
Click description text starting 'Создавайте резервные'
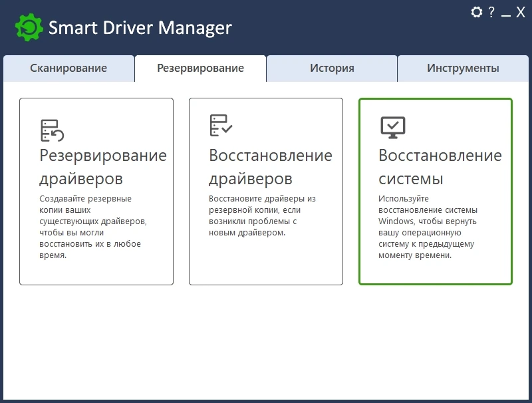coord(93,227)
